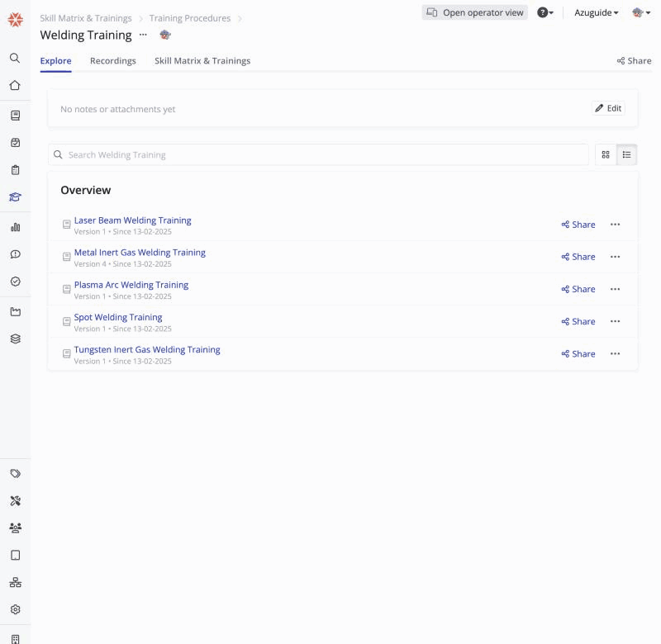The height and width of the screenshot is (644, 661).
Task: Share Laser Beam Welding Training
Action: [578, 225]
